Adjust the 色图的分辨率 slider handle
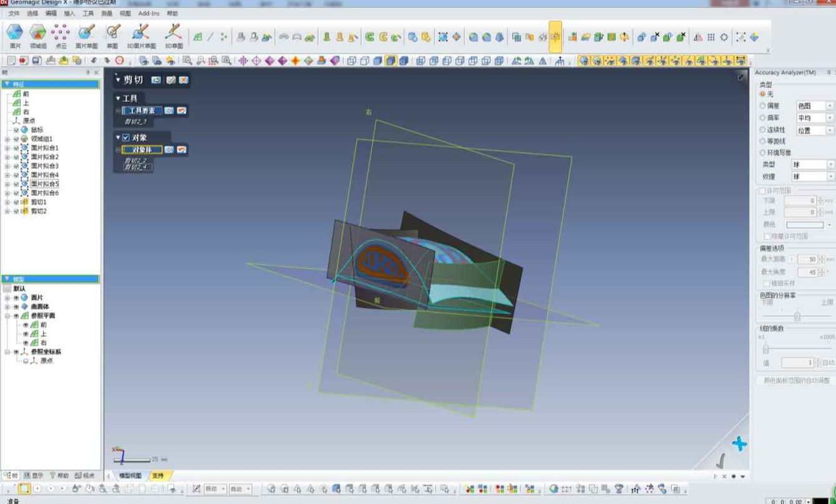 797,316
